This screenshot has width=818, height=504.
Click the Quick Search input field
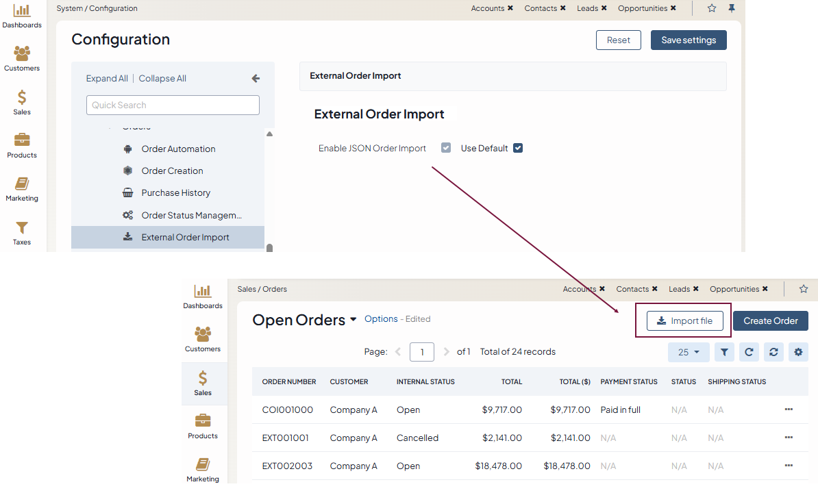(x=173, y=105)
